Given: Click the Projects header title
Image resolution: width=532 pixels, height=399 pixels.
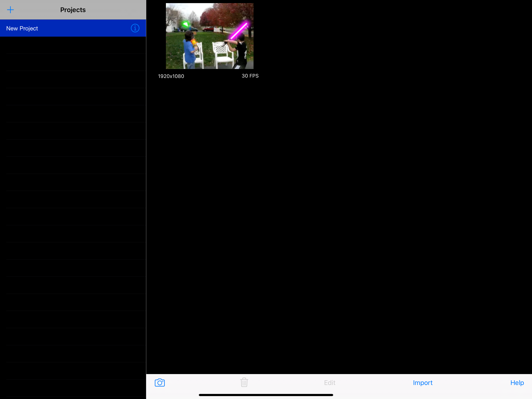Looking at the screenshot, I should [73, 10].
